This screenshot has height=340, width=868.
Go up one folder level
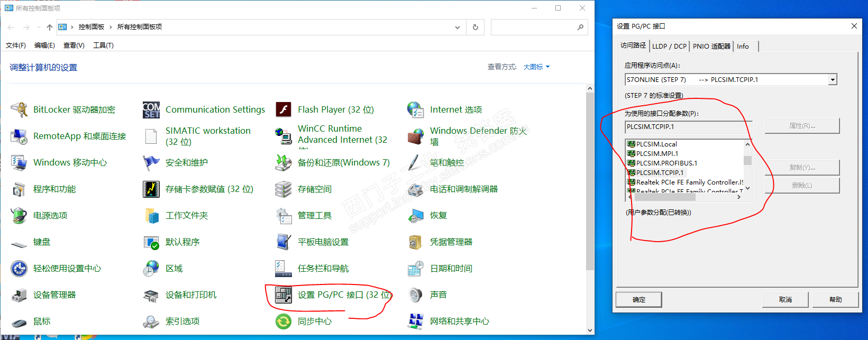50,27
